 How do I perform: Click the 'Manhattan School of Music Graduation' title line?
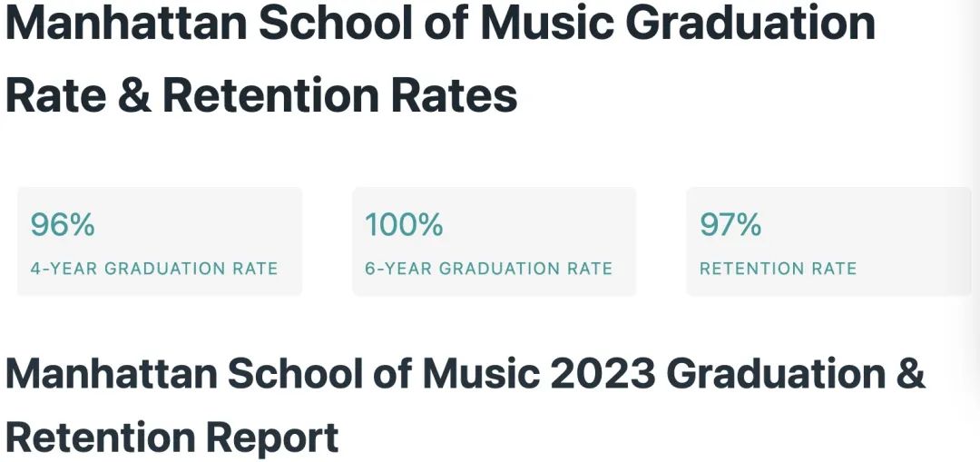(x=441, y=23)
